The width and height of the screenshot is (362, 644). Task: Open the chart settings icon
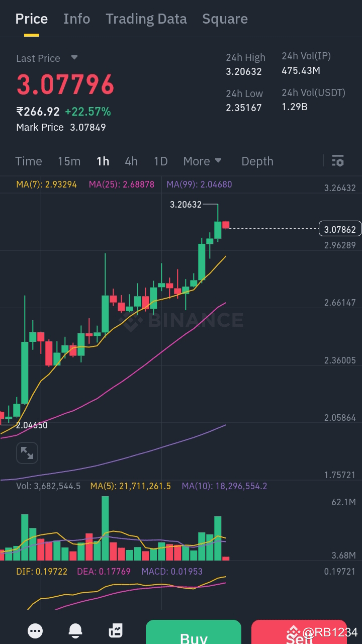click(338, 161)
